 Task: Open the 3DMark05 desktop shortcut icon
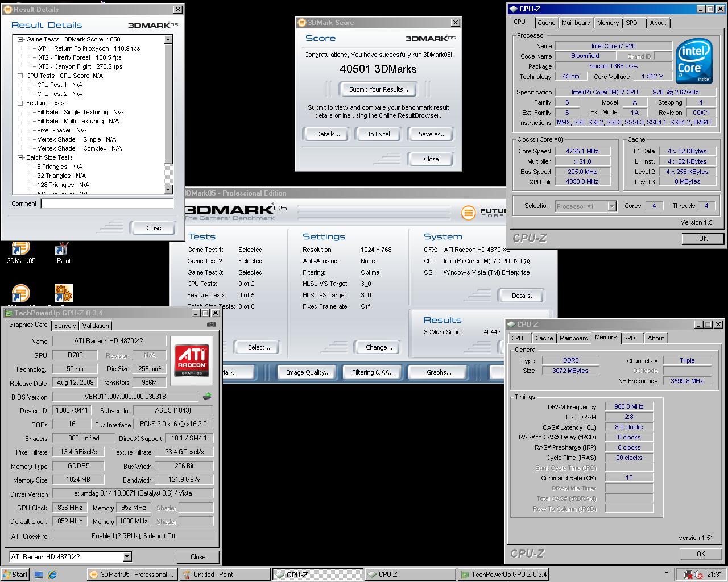point(20,248)
